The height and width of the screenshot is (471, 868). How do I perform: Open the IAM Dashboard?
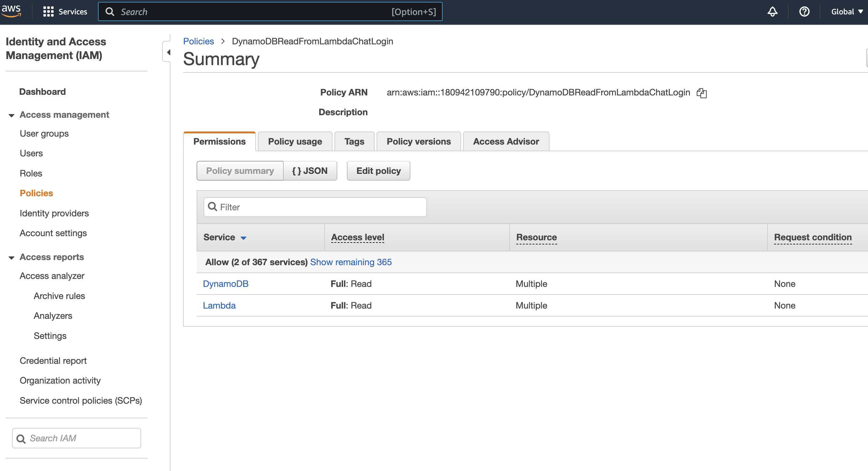(42, 92)
